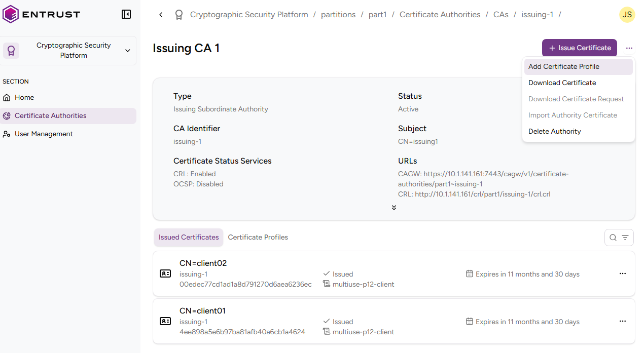Click the JS user avatar
The image size is (644, 353).
click(x=627, y=15)
